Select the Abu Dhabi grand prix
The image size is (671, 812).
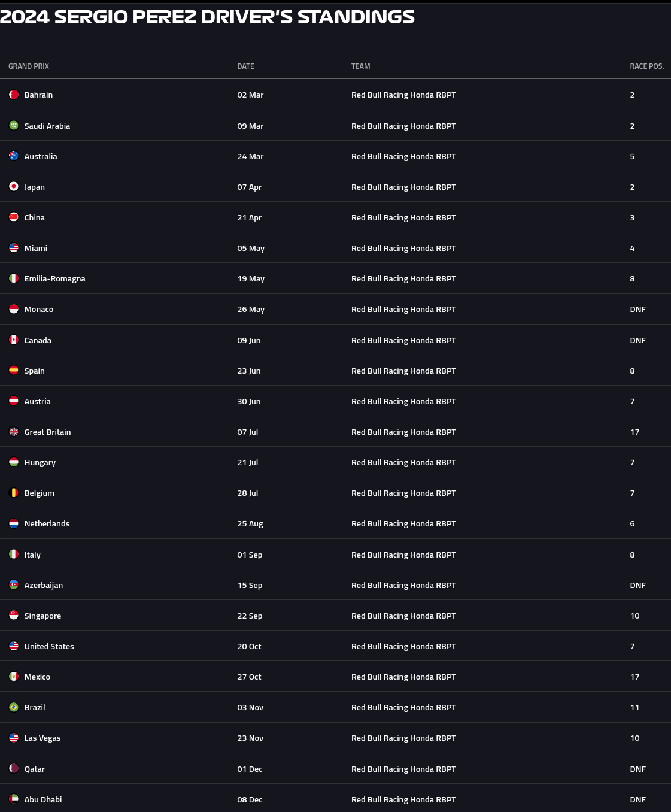coord(43,800)
